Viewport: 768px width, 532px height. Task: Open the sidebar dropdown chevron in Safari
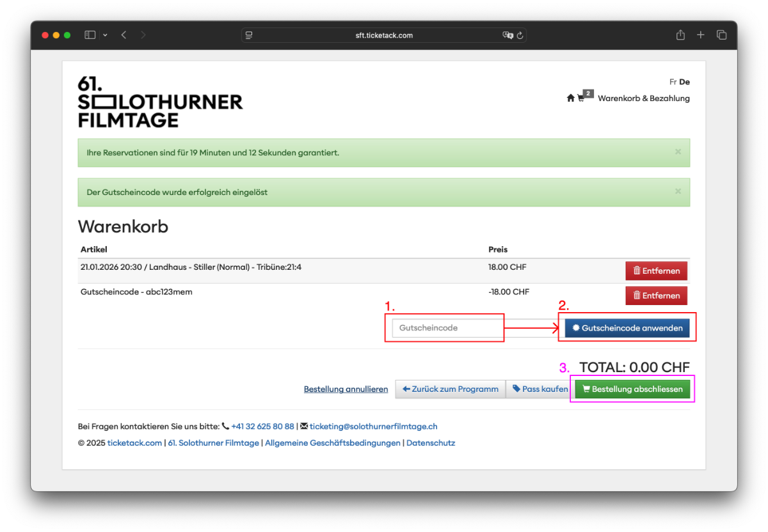105,35
